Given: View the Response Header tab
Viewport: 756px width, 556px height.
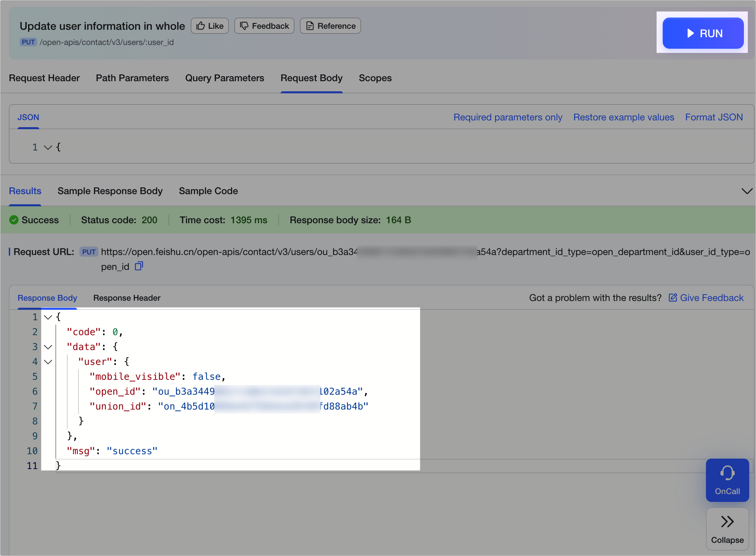Looking at the screenshot, I should coord(127,298).
